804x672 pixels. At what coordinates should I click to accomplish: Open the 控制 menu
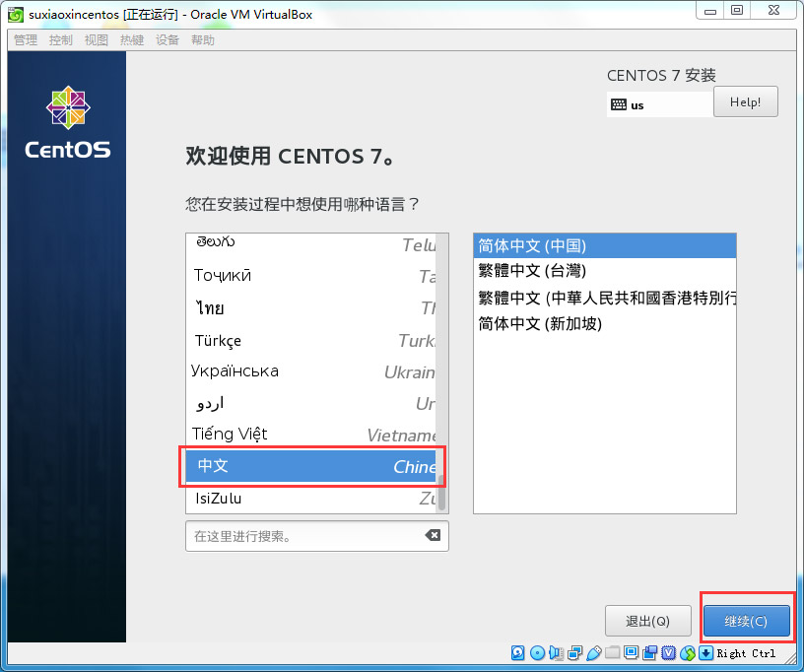(61, 40)
